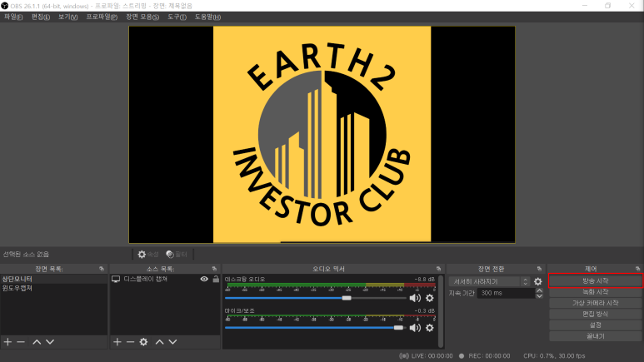Image resolution: width=644 pixels, height=362 pixels.
Task: Open the 보기 menu
Action: click(67, 17)
